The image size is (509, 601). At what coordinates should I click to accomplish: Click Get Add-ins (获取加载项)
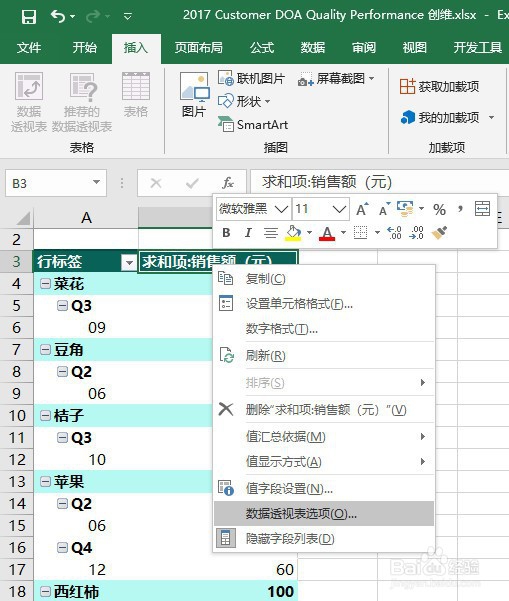click(x=439, y=87)
